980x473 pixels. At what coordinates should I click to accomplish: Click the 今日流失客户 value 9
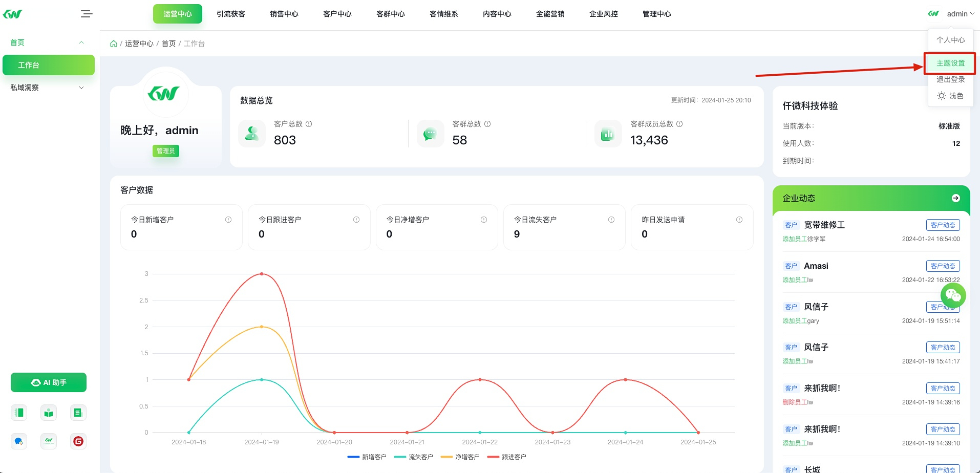[517, 234]
